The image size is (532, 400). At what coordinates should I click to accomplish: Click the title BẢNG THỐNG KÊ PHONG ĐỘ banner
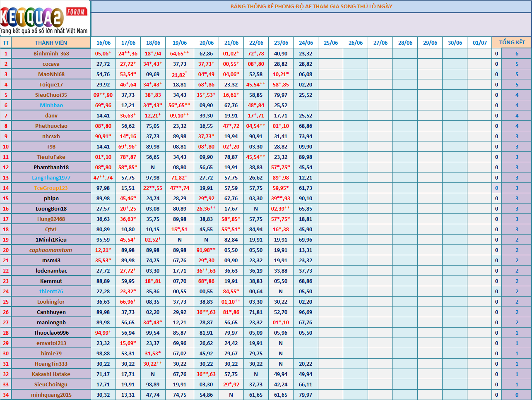tap(311, 6)
